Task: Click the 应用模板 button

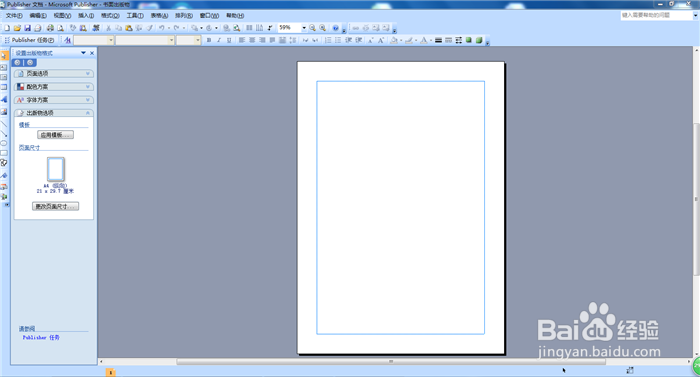Action: click(55, 135)
